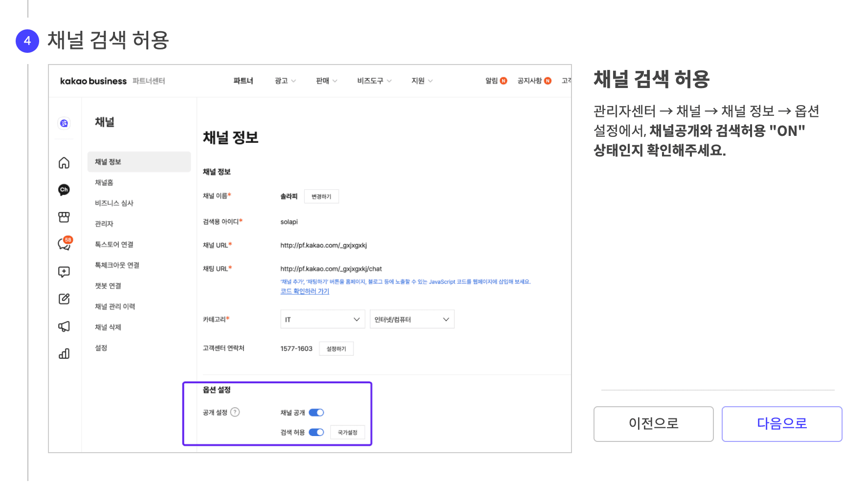The width and height of the screenshot is (868, 482).
Task: Open 설정 in the side menu
Action: click(x=101, y=348)
